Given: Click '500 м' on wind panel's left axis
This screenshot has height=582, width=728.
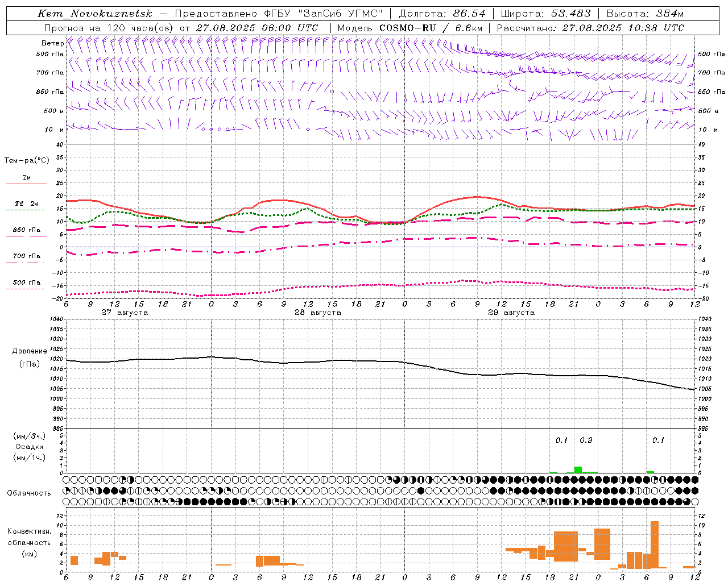Looking at the screenshot, I should [54, 111].
